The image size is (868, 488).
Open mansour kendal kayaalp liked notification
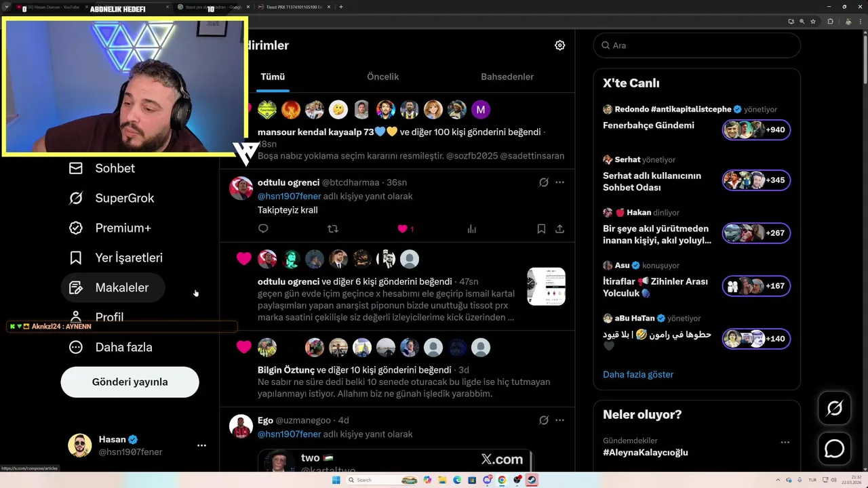[397, 131]
